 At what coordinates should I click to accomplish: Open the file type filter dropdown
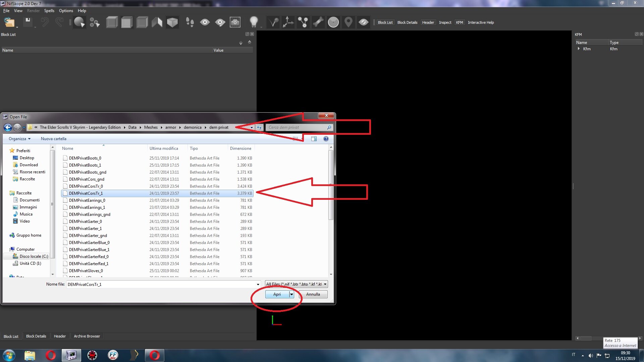point(297,284)
